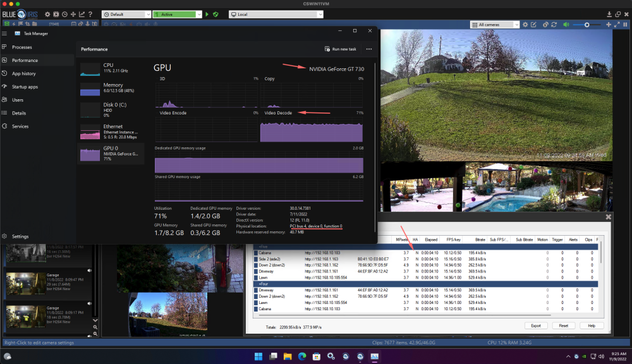Adjust the volume slider handle
Viewport: 632px width, 364px height.
(587, 25)
